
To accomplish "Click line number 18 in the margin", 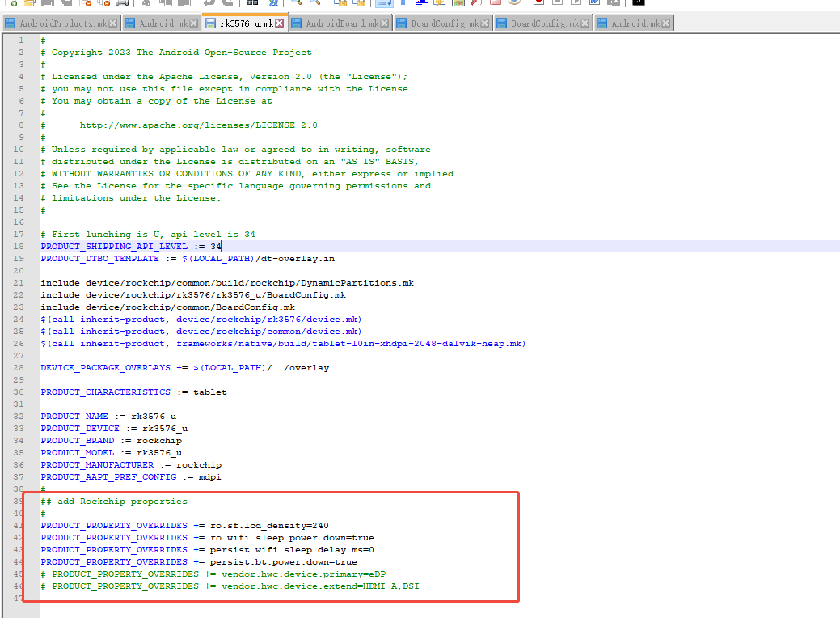I will point(19,247).
